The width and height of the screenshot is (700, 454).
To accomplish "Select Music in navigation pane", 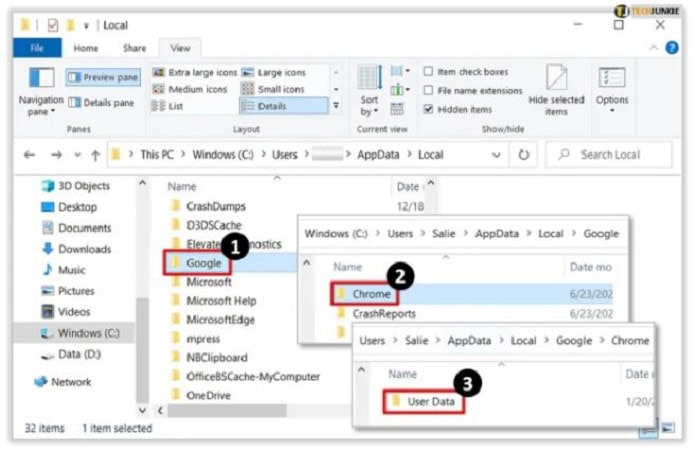I will coord(63,270).
